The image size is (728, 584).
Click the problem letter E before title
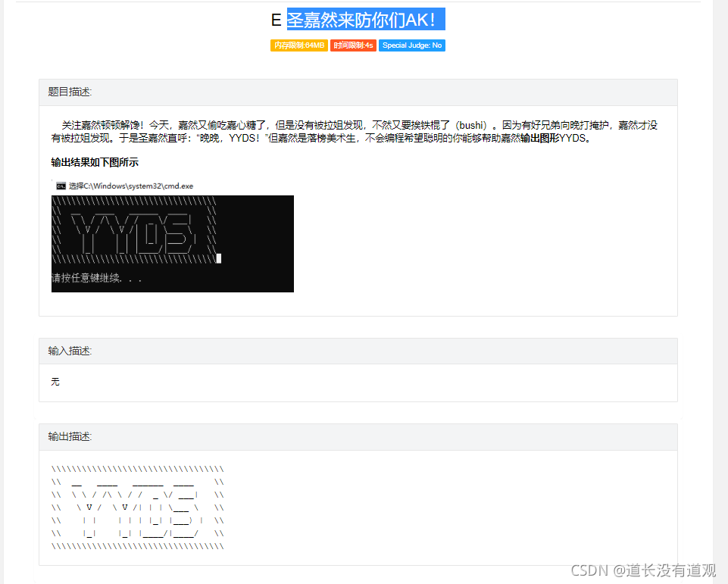tap(277, 20)
